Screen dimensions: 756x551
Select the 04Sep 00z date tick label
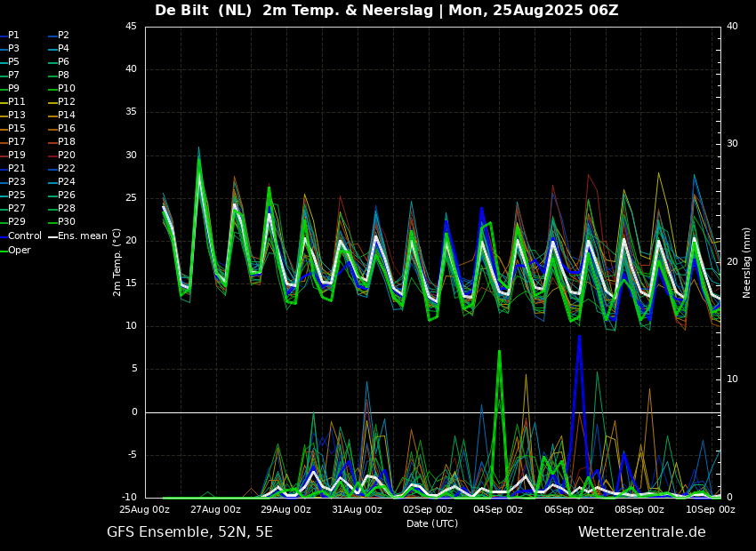coord(498,510)
